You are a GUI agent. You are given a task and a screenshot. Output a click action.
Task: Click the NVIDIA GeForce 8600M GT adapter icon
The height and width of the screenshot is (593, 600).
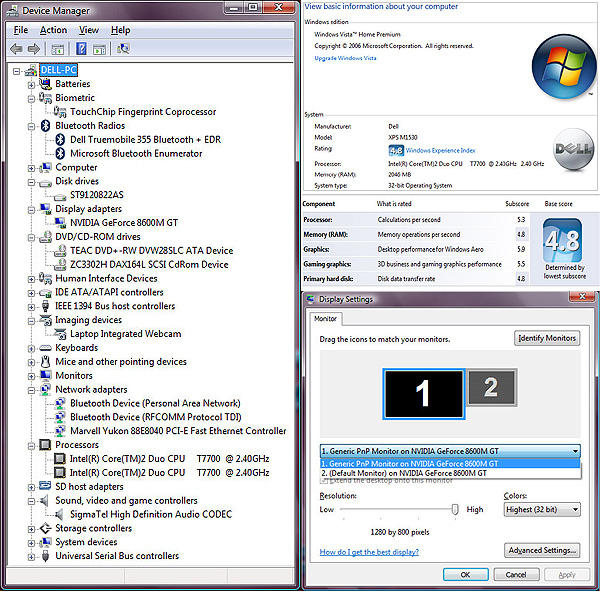click(x=60, y=223)
